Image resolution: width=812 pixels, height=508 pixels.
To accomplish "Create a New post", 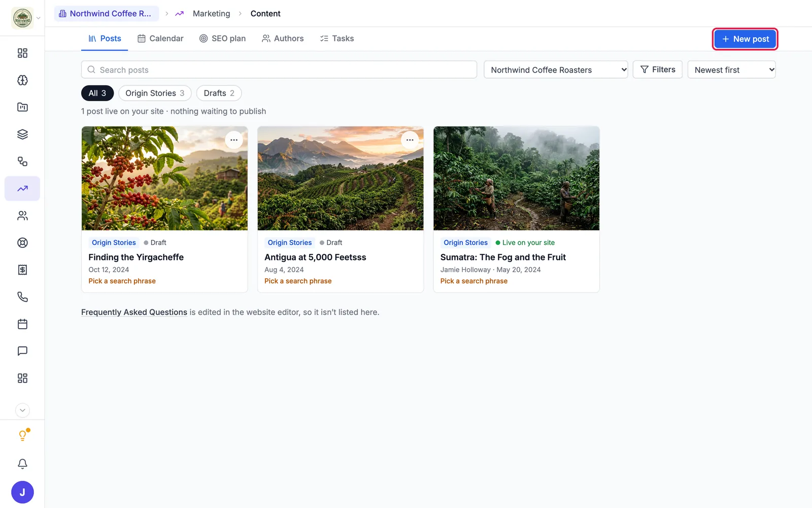I will point(745,39).
